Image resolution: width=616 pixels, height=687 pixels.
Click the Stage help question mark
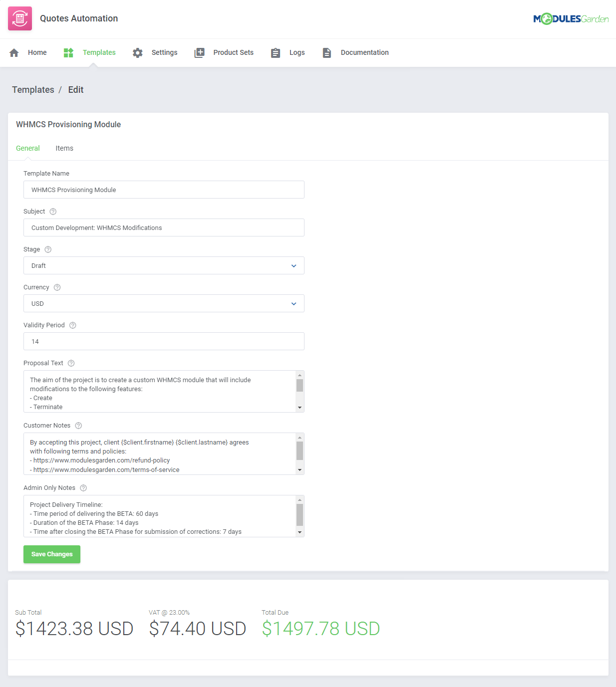[x=48, y=249]
